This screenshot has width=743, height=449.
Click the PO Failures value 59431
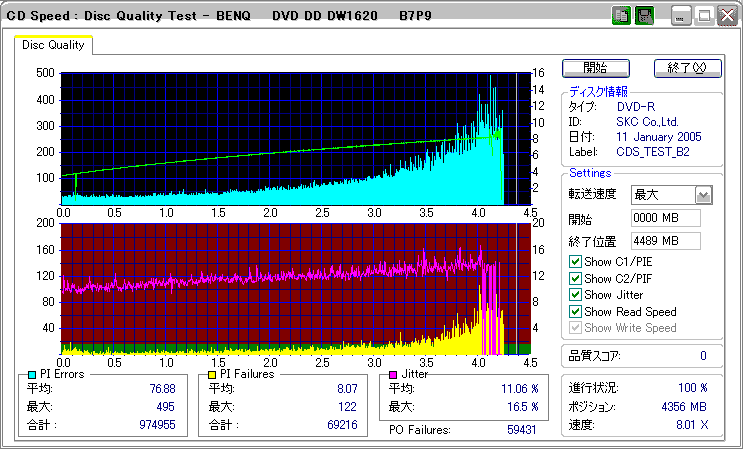coord(522,430)
